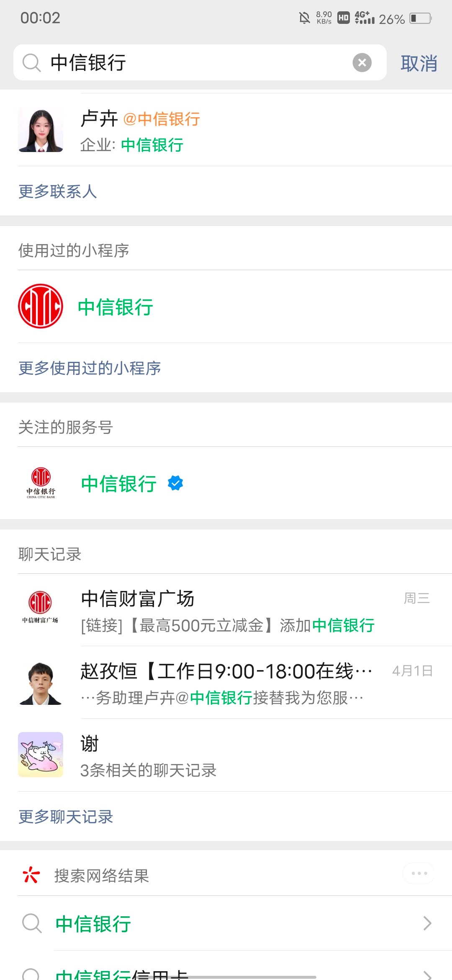Screen dimensions: 452x980
Task: Open the red CITIC mini program icon
Action: click(41, 306)
